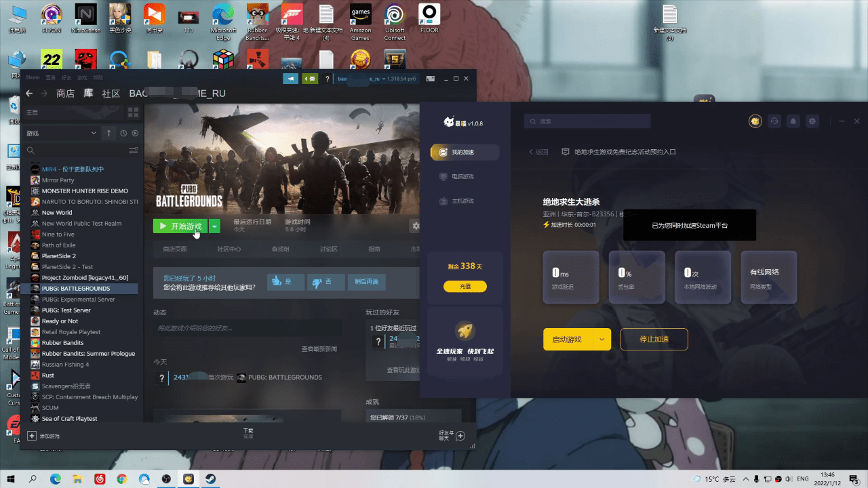Viewport: 868px width, 488px height.
Task: Click the sort ascending arrow in Steam library
Action: point(108,134)
